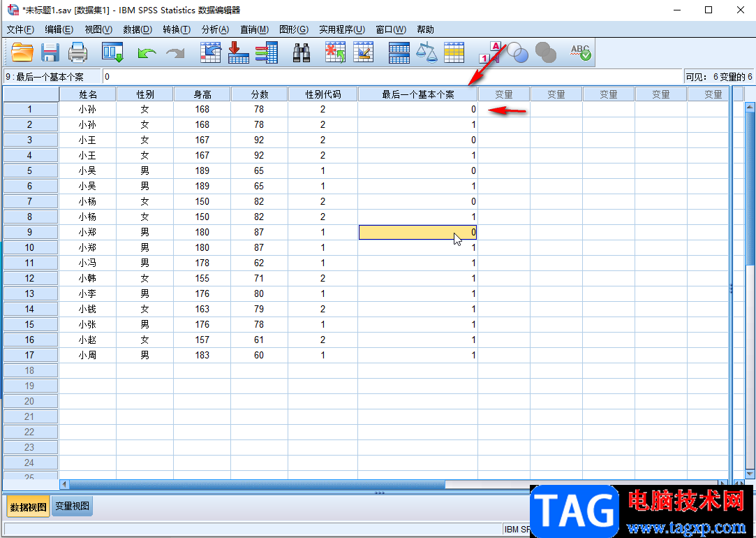
Task: Run the ABC spell check
Action: click(x=580, y=52)
